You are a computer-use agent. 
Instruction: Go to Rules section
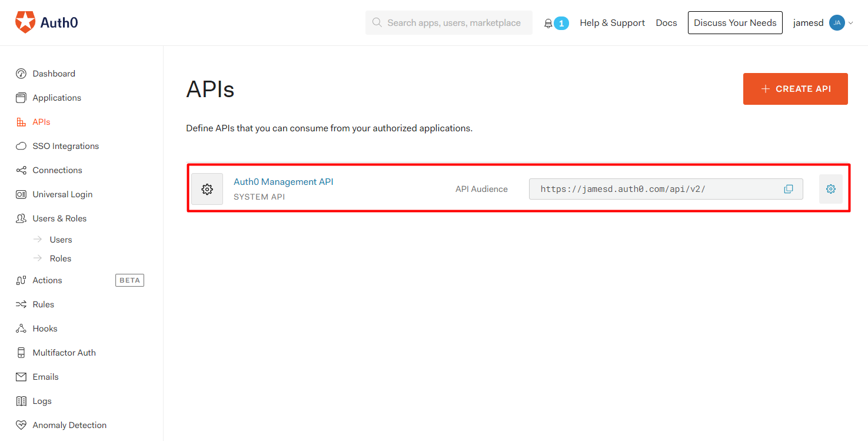click(44, 304)
